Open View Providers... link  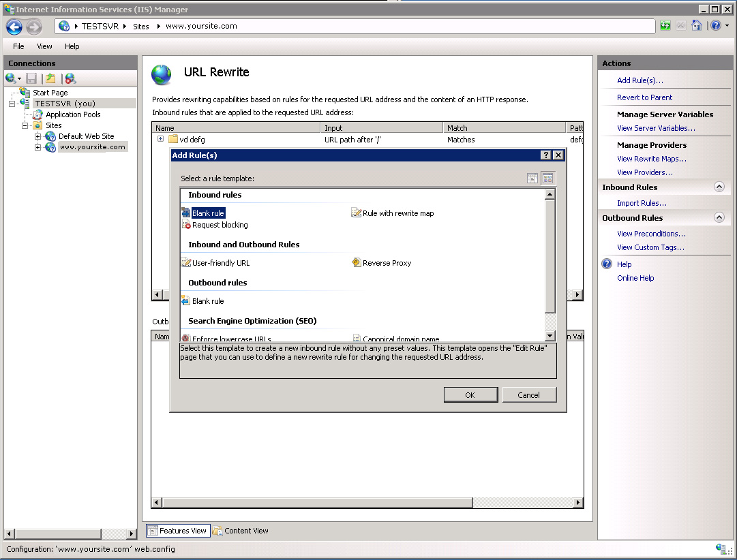pyautogui.click(x=644, y=172)
